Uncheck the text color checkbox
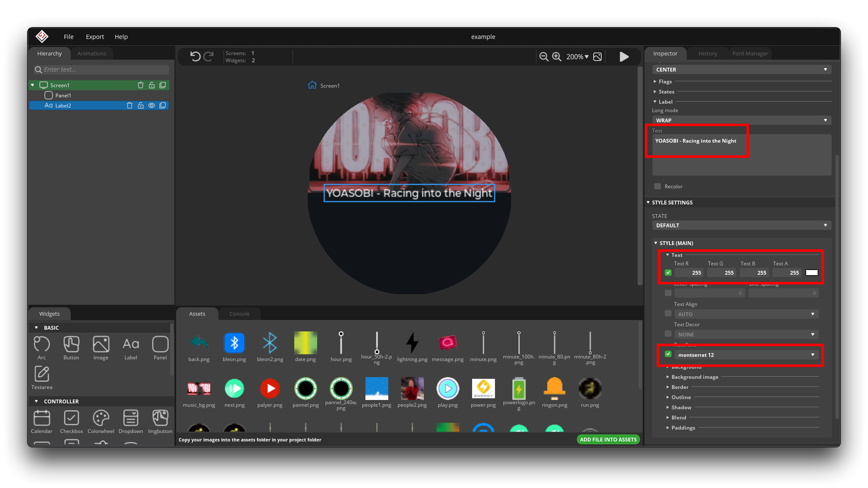Screen dimensions: 868x488 click(668, 273)
